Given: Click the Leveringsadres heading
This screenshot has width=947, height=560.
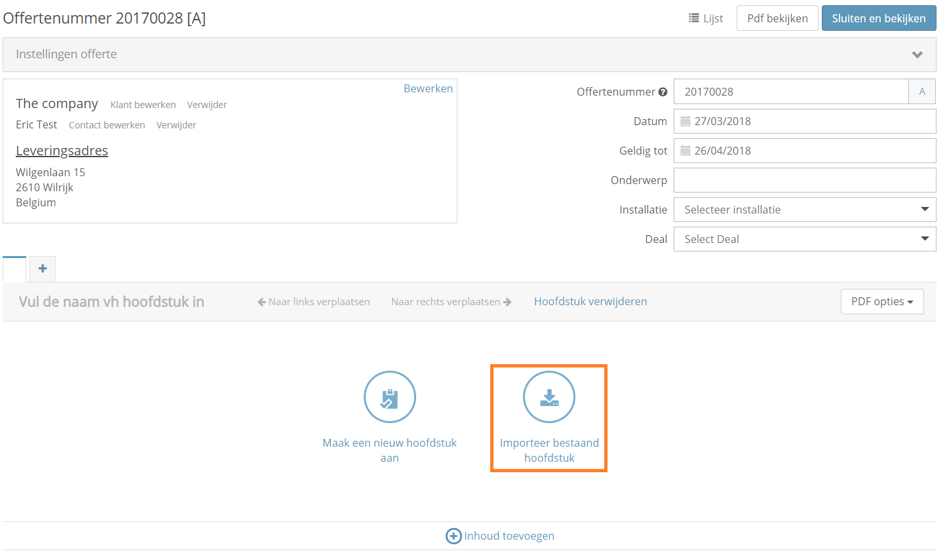Looking at the screenshot, I should pyautogui.click(x=62, y=151).
